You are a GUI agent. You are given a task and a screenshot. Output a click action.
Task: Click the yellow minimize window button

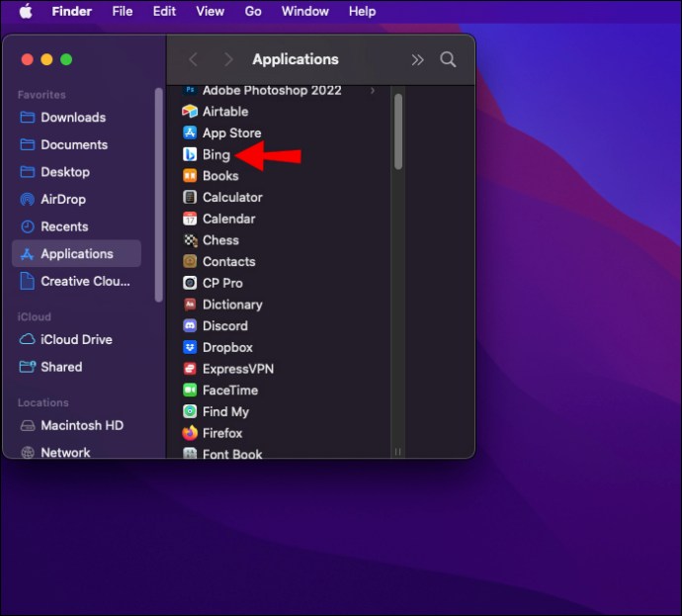click(47, 59)
